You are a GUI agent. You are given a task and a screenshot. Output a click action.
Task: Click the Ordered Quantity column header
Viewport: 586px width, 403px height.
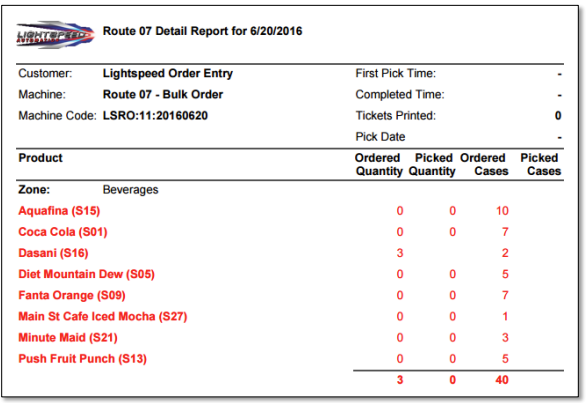pyautogui.click(x=379, y=164)
